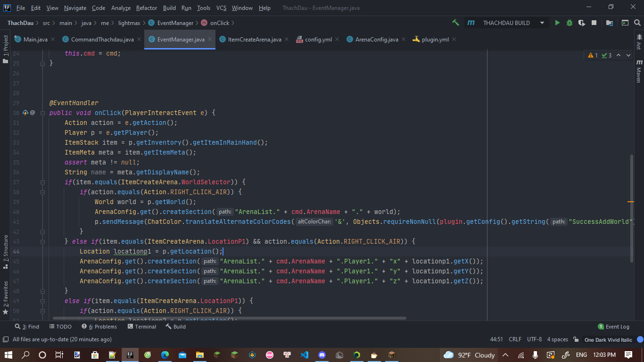
Task: Click the lightmax breadcrumb in navigation bar
Action: tap(129, 23)
